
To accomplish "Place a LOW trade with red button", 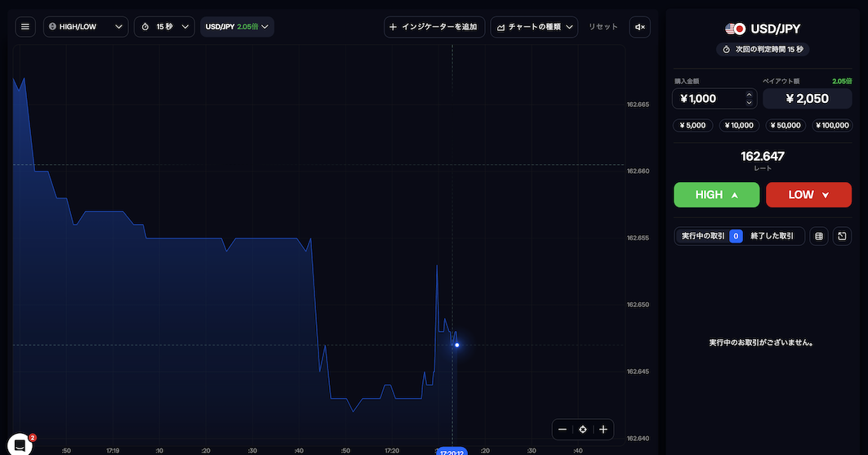I will click(x=808, y=195).
